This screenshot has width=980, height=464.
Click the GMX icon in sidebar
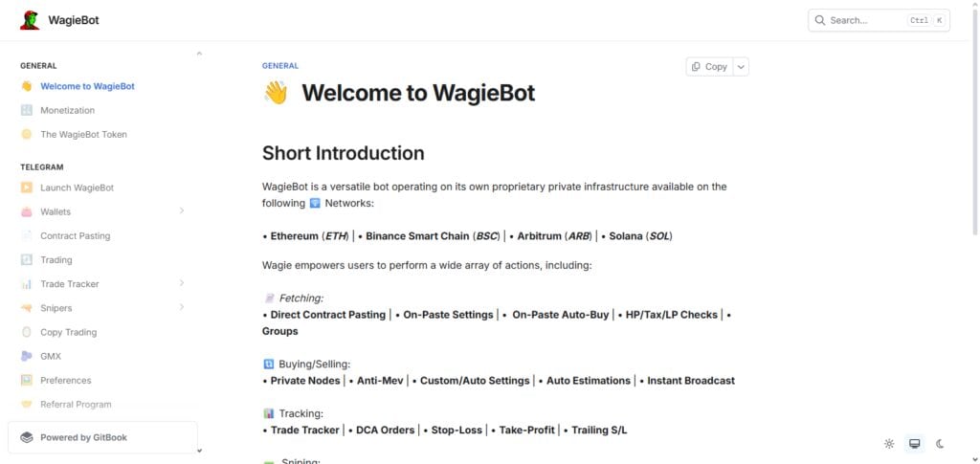[x=26, y=356]
